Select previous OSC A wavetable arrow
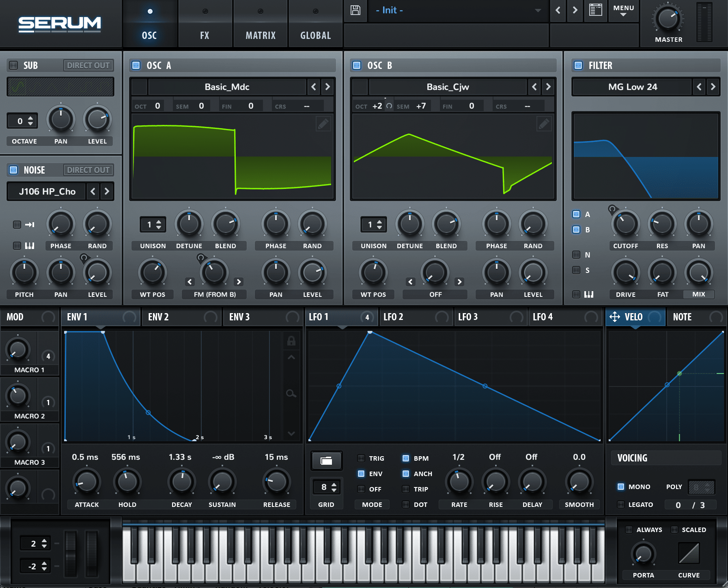This screenshot has height=588, width=728. 313,86
